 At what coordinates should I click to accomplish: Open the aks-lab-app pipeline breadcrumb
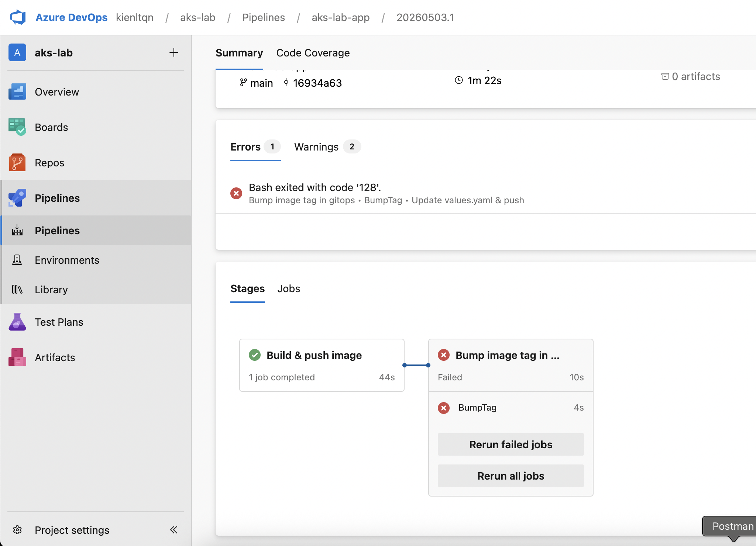pos(341,17)
